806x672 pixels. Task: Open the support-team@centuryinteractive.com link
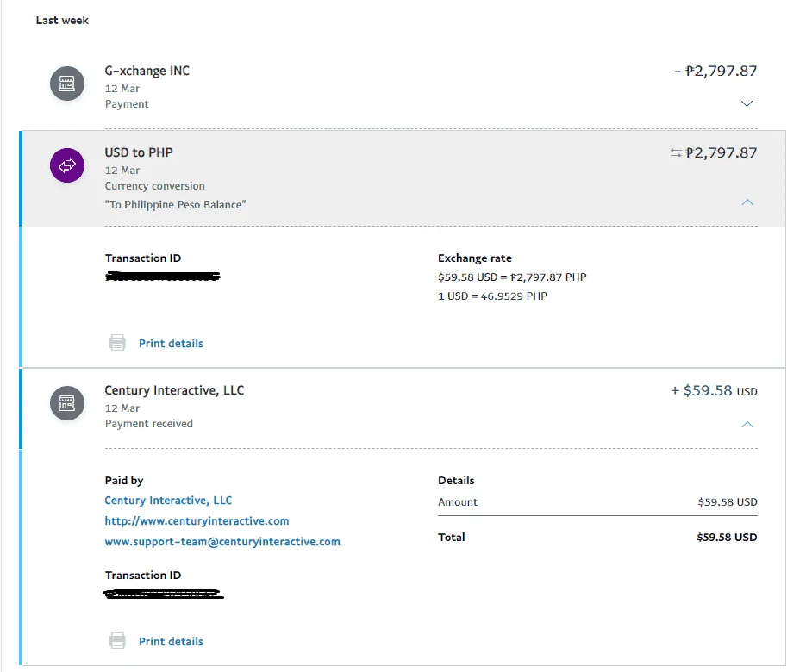coord(222,542)
